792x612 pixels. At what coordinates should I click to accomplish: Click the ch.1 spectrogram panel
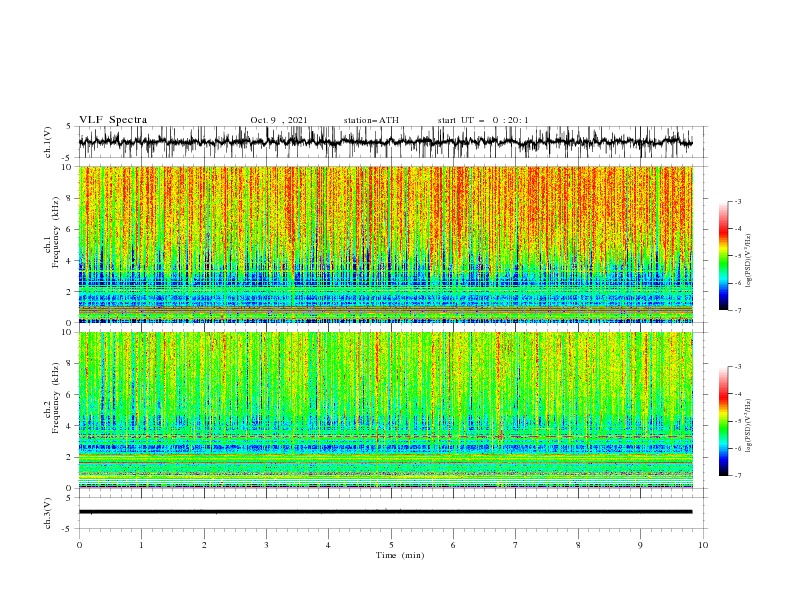click(385, 244)
